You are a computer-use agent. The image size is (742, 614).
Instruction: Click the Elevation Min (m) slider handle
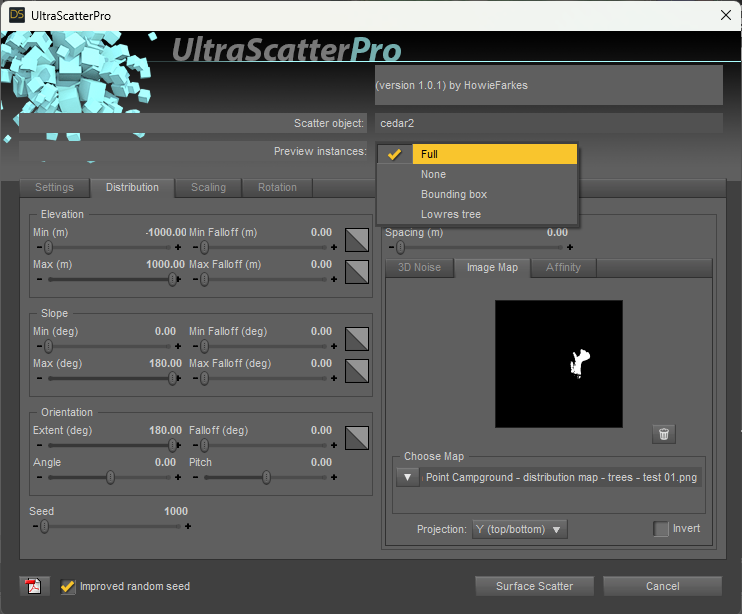[48, 247]
